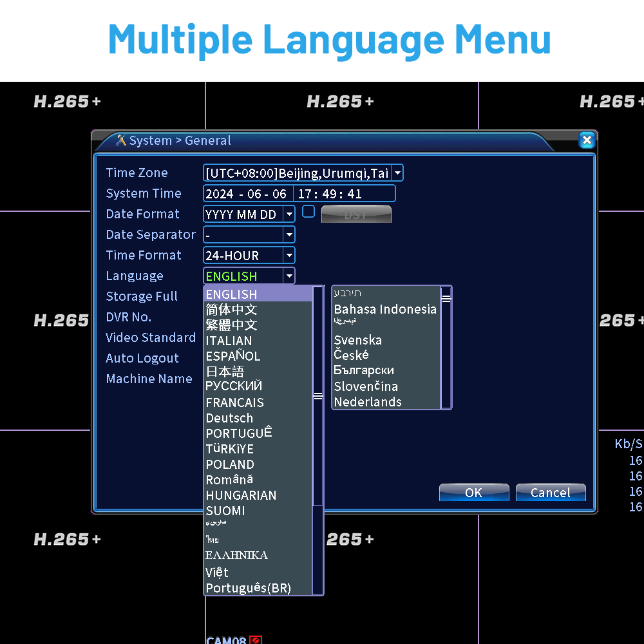Screen dimensions: 644x644
Task: Close the System General dialog
Action: coord(587,140)
